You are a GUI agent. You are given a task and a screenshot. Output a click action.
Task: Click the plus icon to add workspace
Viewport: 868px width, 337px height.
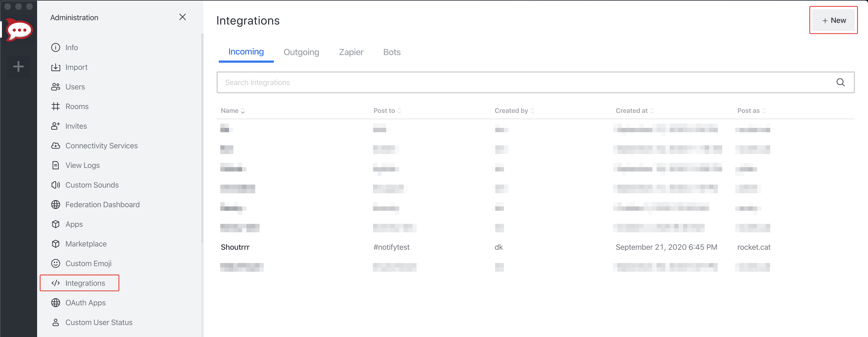19,67
